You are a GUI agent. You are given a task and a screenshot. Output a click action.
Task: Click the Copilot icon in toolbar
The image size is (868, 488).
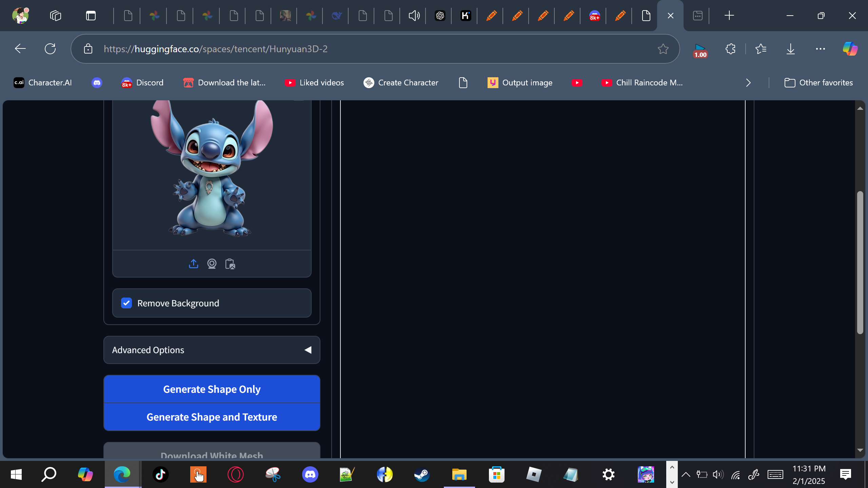[850, 49]
